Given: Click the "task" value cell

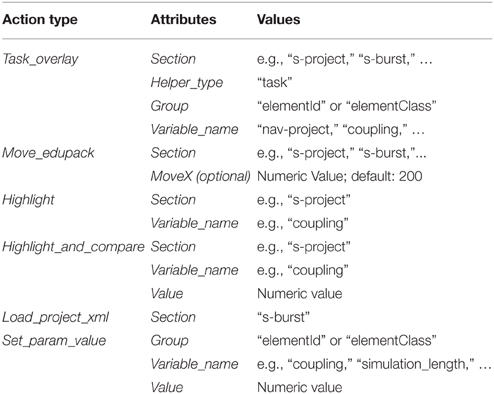Looking at the screenshot, I should coord(275,82).
